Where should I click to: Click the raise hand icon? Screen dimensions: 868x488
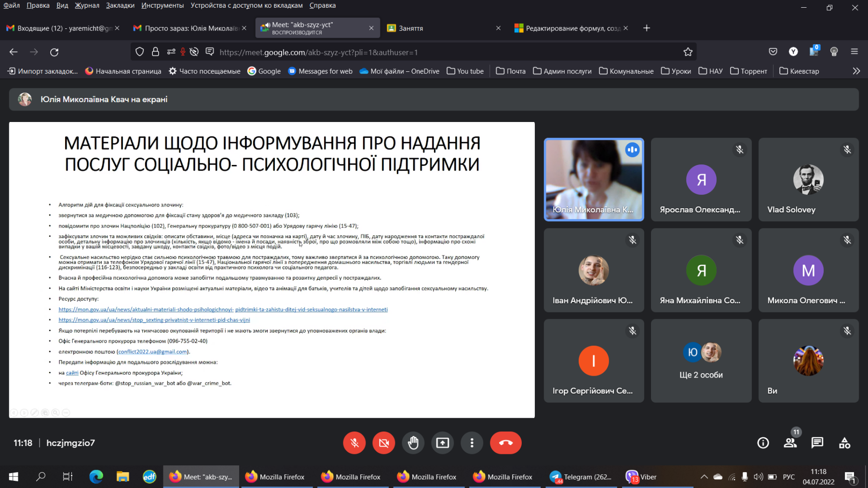tap(413, 443)
